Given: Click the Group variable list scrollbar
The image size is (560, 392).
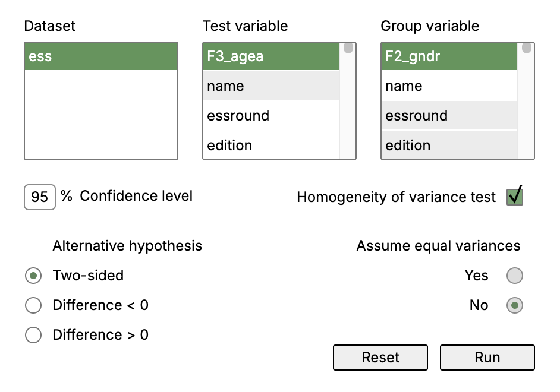Looking at the screenshot, I should [x=526, y=101].
